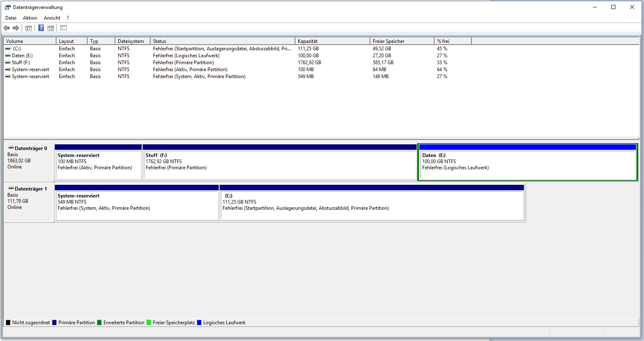The width and height of the screenshot is (644, 341).
Task: Click the disk icon beside Datenträger 1
Action: [x=11, y=188]
